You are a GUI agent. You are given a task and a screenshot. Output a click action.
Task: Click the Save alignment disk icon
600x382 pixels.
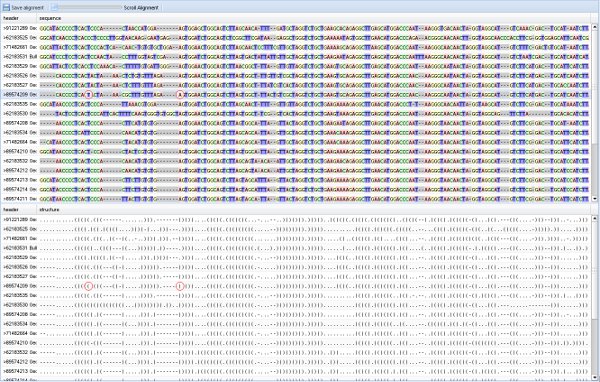[6, 7]
